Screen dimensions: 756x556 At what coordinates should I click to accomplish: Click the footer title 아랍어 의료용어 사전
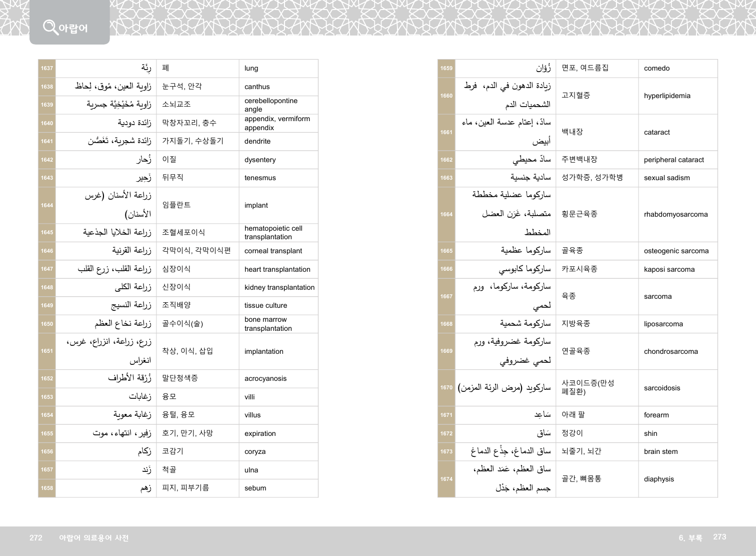[x=93, y=538]
